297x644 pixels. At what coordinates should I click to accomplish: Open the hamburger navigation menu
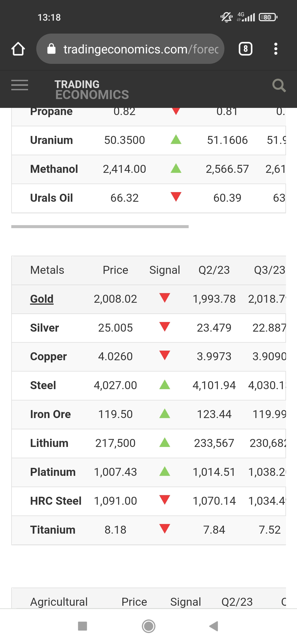tap(20, 85)
